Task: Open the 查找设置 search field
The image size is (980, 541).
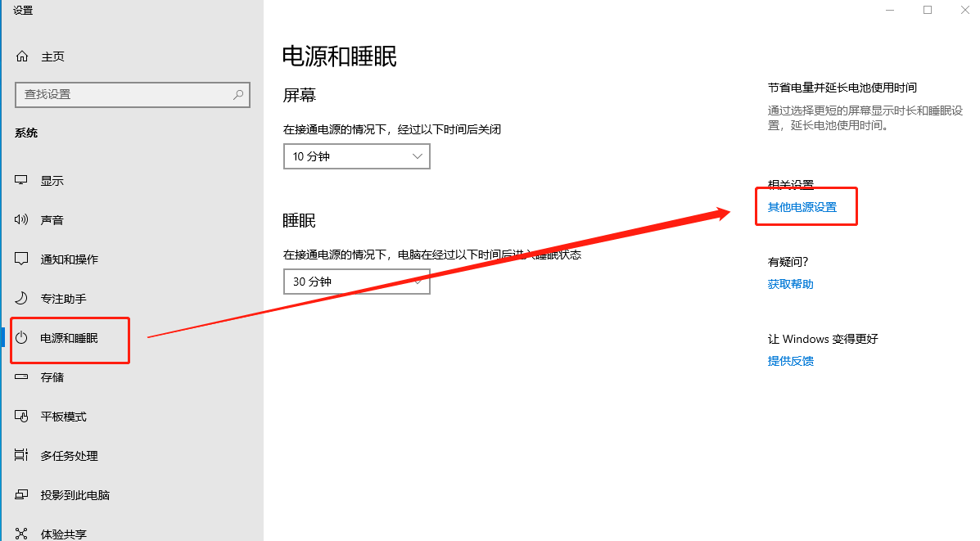Action: point(123,95)
